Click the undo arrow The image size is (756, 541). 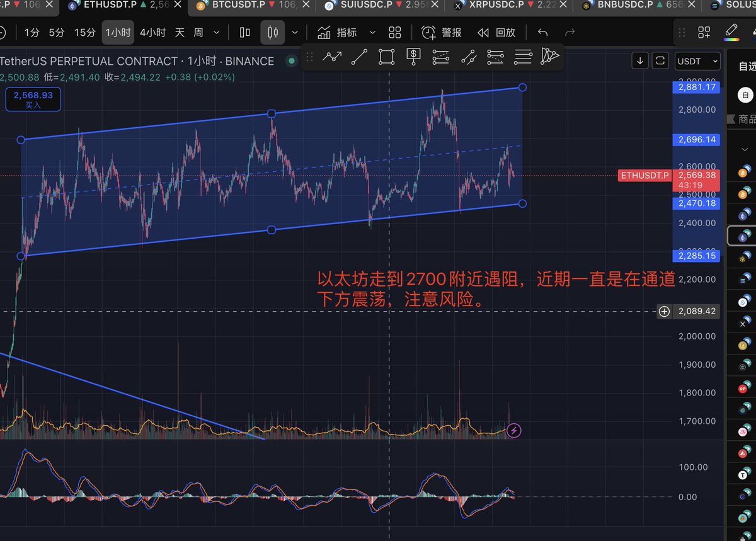click(x=542, y=32)
